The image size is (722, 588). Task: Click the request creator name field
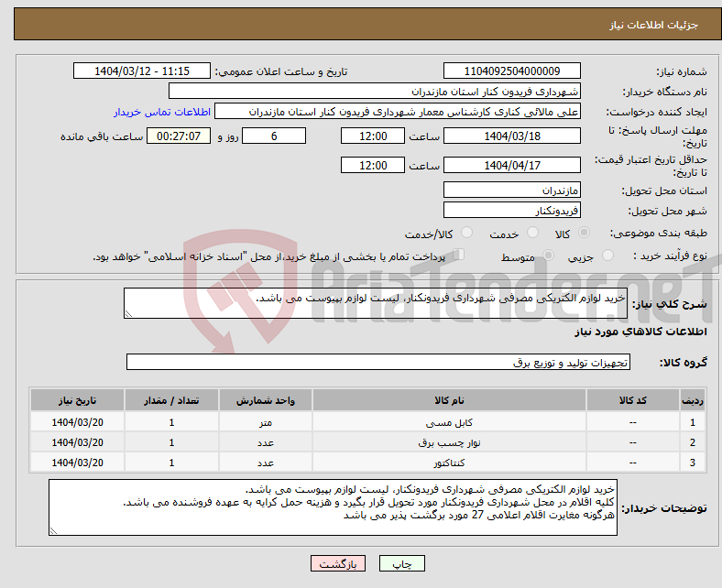pyautogui.click(x=398, y=112)
